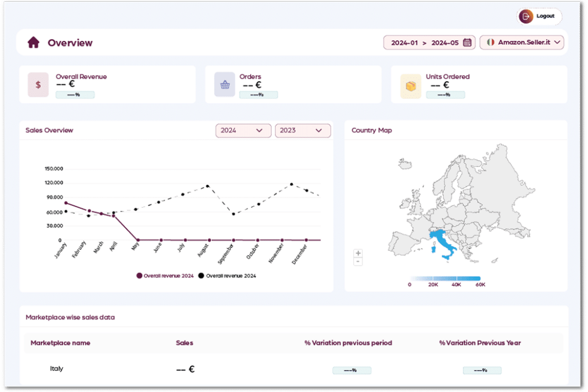Screen dimensions: 588x392
Task: Click the Overview page title
Action: (x=70, y=43)
